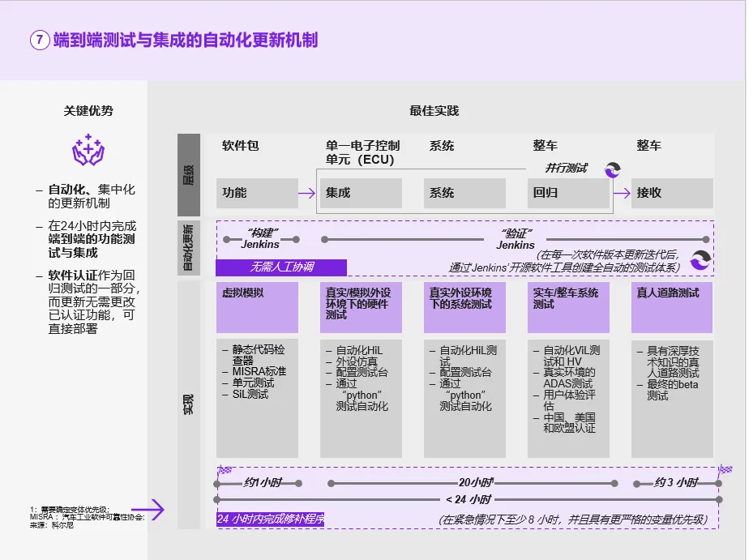753x560 pixels.
Task: Click the arrow between 回归 and 接收
Action: 620,193
